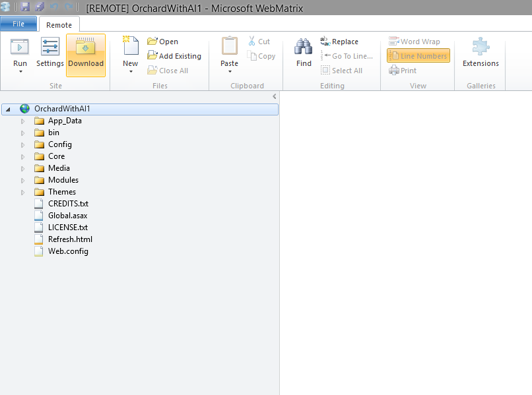The height and width of the screenshot is (395, 532).
Task: Select the Config folder name
Action: (x=59, y=144)
